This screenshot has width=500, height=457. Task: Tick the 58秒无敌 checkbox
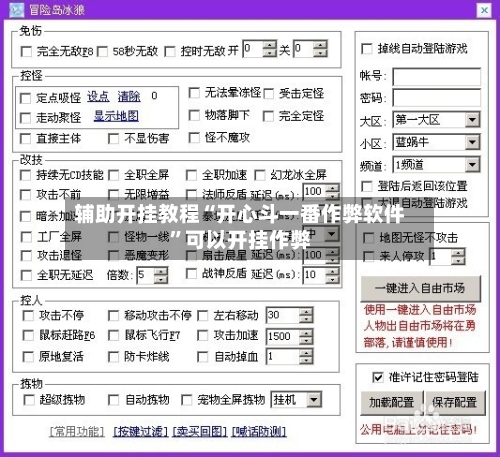coord(102,52)
